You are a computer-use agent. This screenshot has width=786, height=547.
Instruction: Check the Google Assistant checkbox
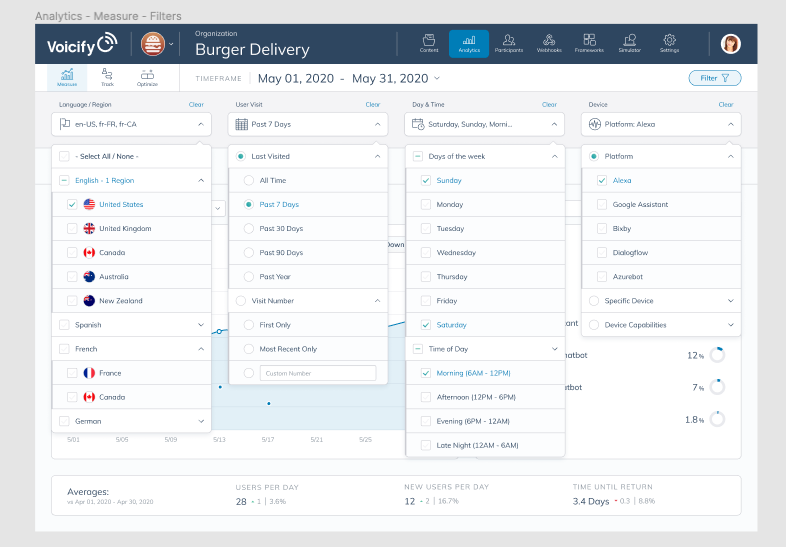pos(602,204)
